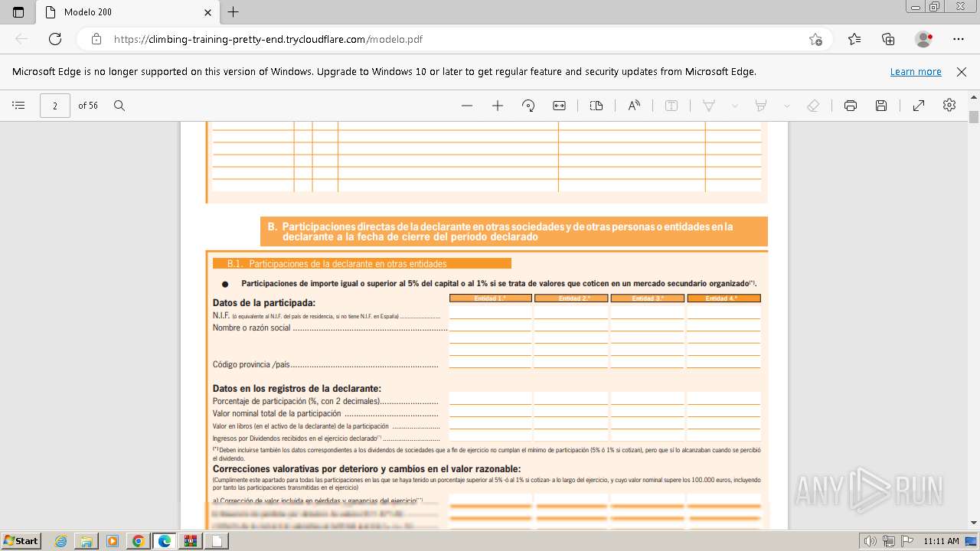Viewport: 980px width, 551px height.
Task: Open the Edge profile menu
Action: [x=923, y=39]
